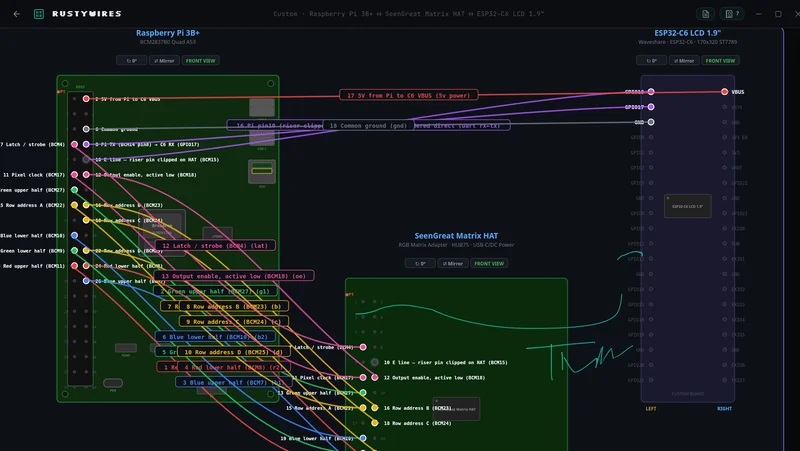Screen dimensions: 800x451
Task: Select the '12 Latch / strobe (BCM4)' wire label
Action: (215, 245)
